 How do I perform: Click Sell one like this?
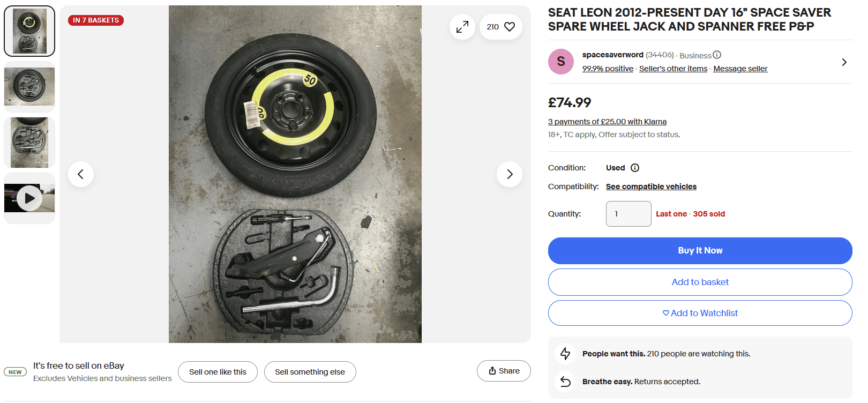[218, 372]
